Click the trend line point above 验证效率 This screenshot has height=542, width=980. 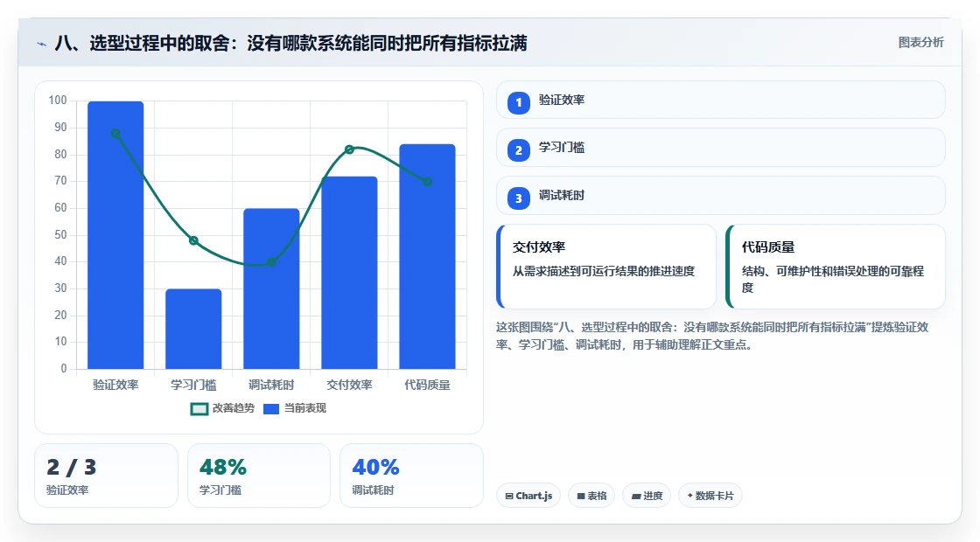[115, 133]
